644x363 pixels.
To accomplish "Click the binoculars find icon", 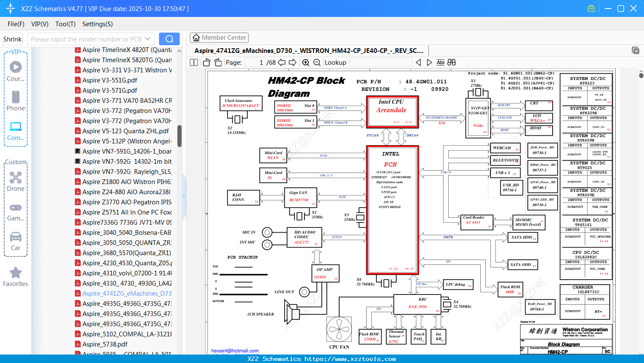I will click(452, 62).
